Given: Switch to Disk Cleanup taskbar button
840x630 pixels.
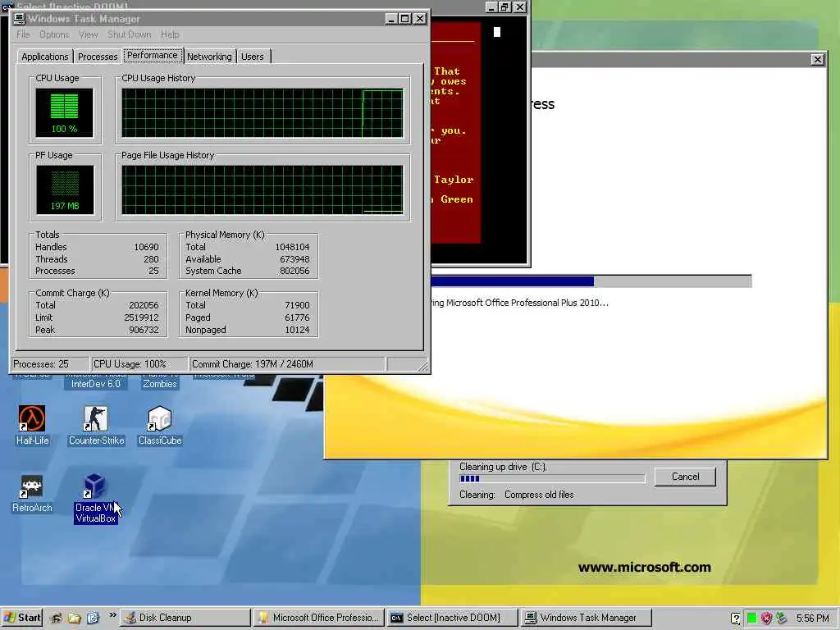Looking at the screenshot, I should click(x=185, y=618).
